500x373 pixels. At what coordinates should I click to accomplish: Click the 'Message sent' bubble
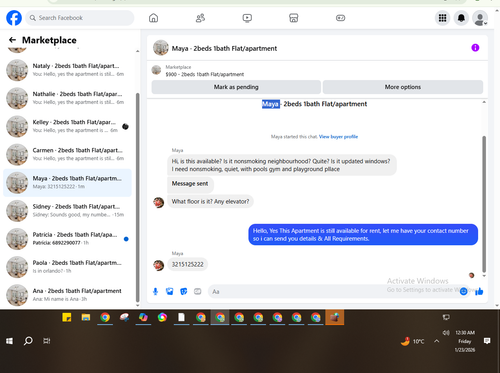(190, 184)
